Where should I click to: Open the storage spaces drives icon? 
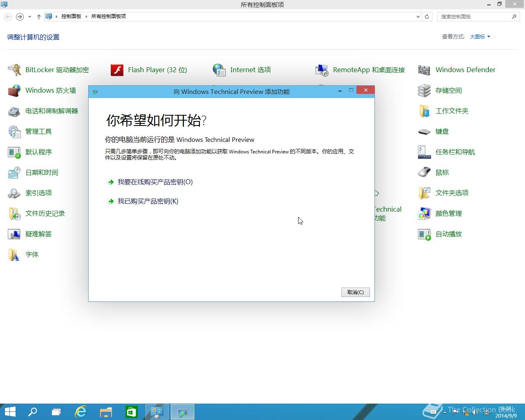point(425,90)
